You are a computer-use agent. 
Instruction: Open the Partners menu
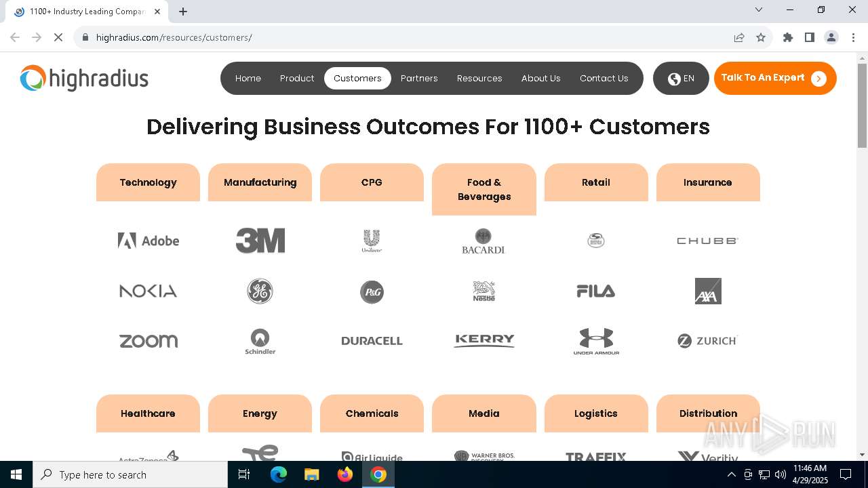coord(419,79)
